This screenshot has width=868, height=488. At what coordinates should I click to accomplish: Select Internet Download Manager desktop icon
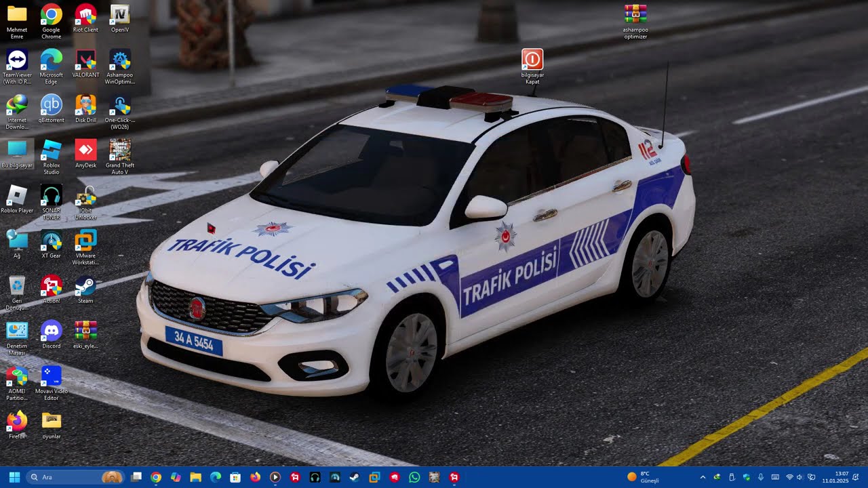(17, 113)
